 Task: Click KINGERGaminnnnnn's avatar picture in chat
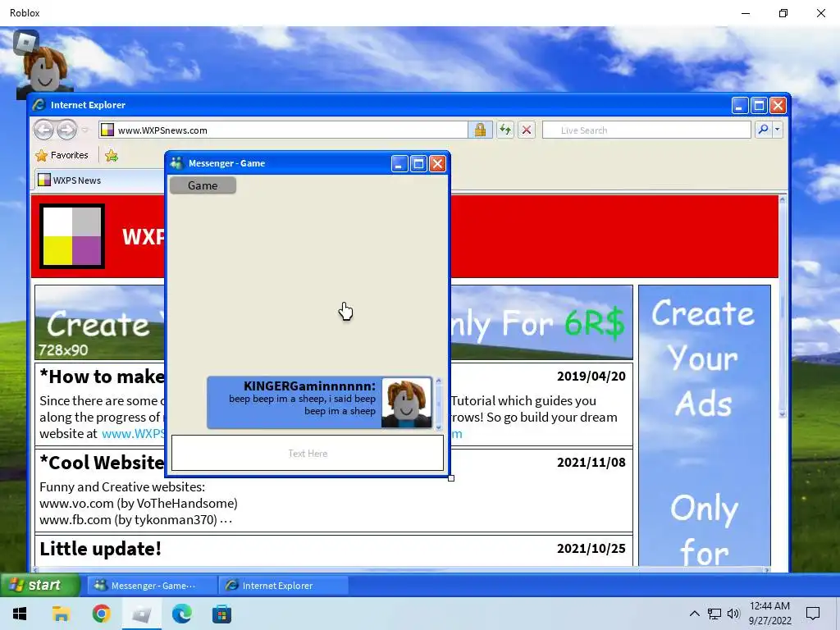406,403
